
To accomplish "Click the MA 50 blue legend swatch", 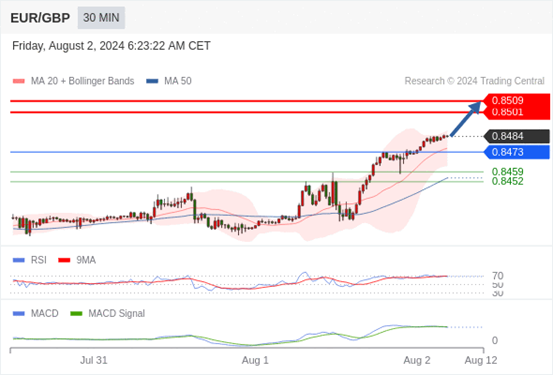I will tap(152, 81).
